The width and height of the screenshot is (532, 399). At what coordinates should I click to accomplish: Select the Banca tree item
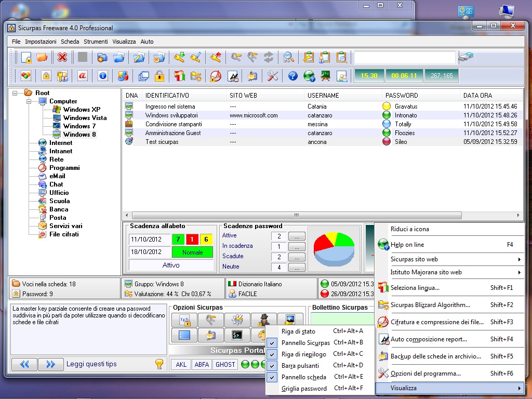click(x=59, y=209)
